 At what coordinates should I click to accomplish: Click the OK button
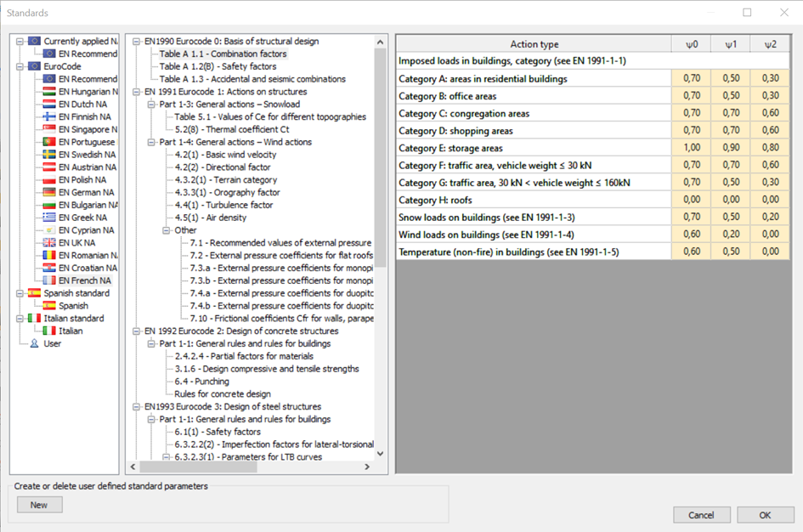765,515
